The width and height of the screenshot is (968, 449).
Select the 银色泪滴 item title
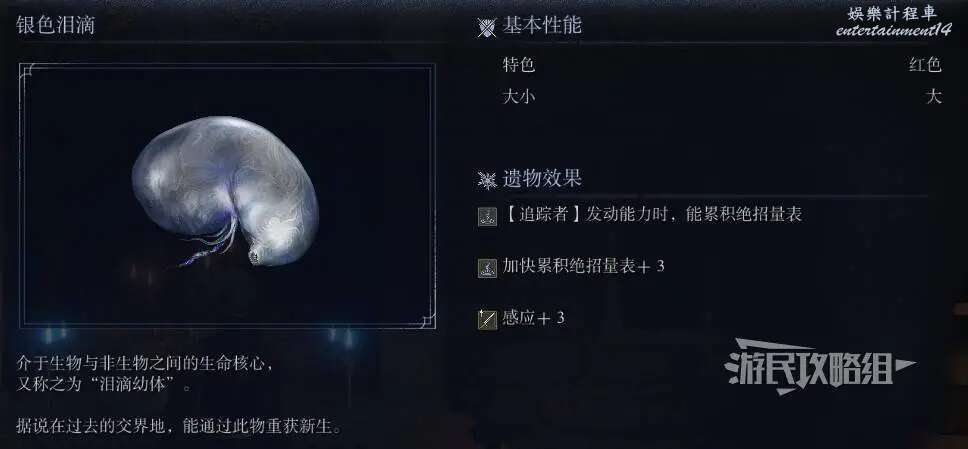click(x=56, y=25)
